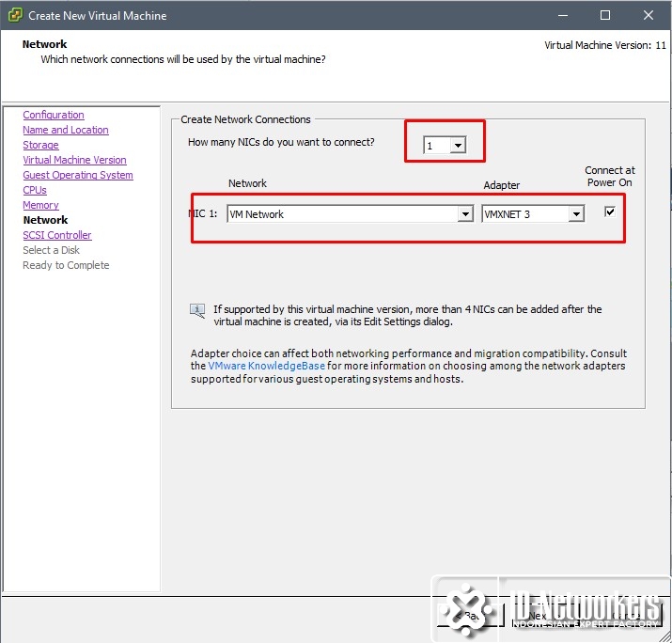Click the 'Connect at Power On' column header

[609, 176]
